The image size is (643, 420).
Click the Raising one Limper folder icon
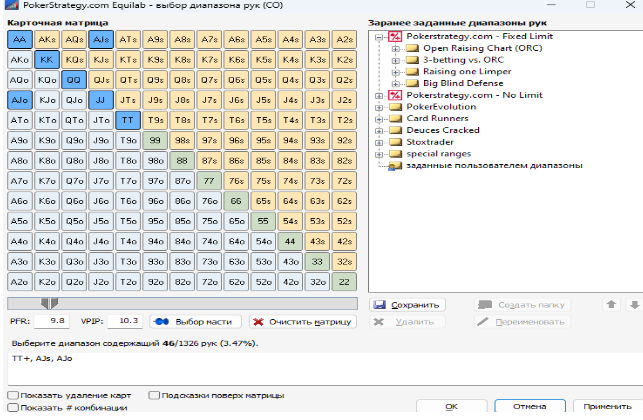point(412,72)
